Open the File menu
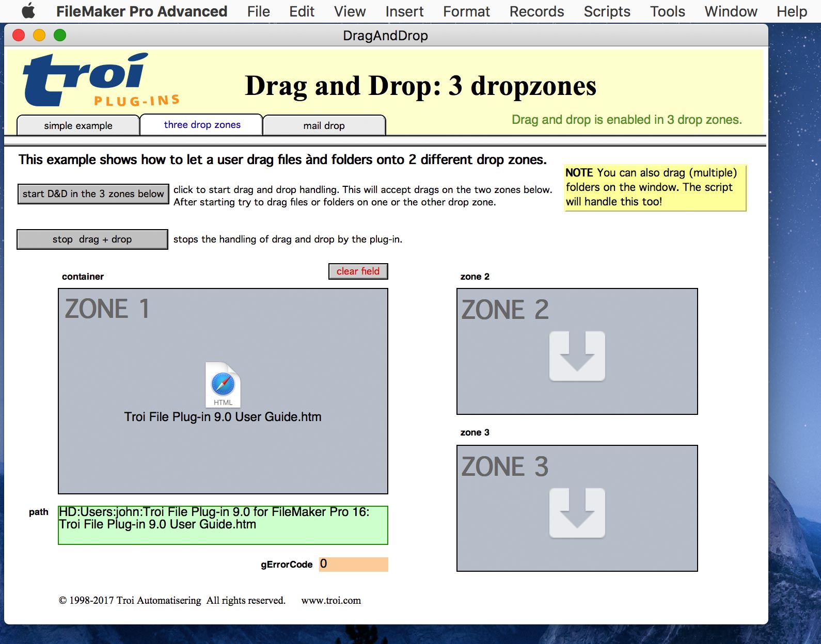Image resolution: width=821 pixels, height=644 pixels. (258, 11)
